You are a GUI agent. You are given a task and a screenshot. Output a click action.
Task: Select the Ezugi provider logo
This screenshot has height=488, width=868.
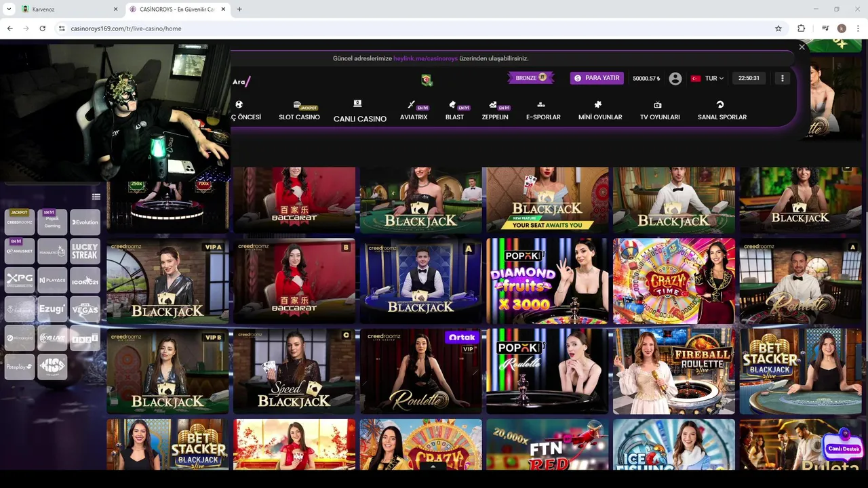point(52,309)
